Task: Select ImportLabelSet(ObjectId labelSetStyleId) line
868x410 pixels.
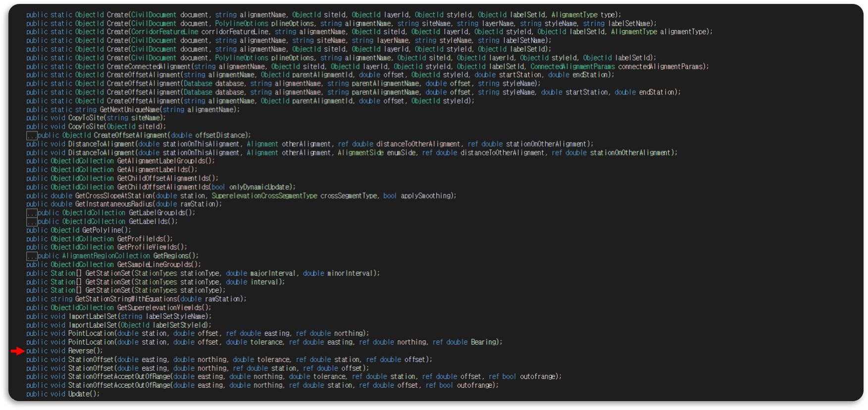Action: click(x=119, y=325)
